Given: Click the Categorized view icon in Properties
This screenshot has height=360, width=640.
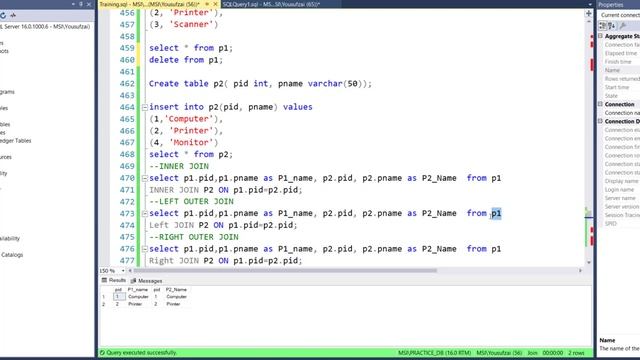Looking at the screenshot, I should [602, 26].
